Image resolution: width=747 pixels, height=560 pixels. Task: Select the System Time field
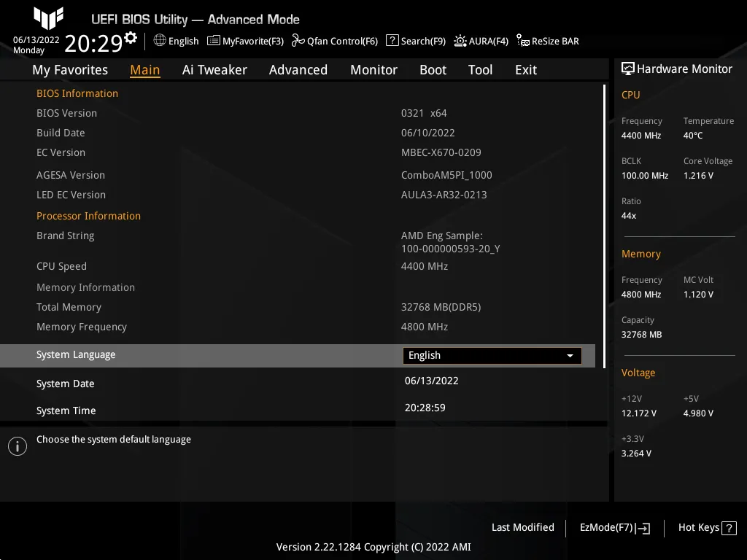(425, 408)
